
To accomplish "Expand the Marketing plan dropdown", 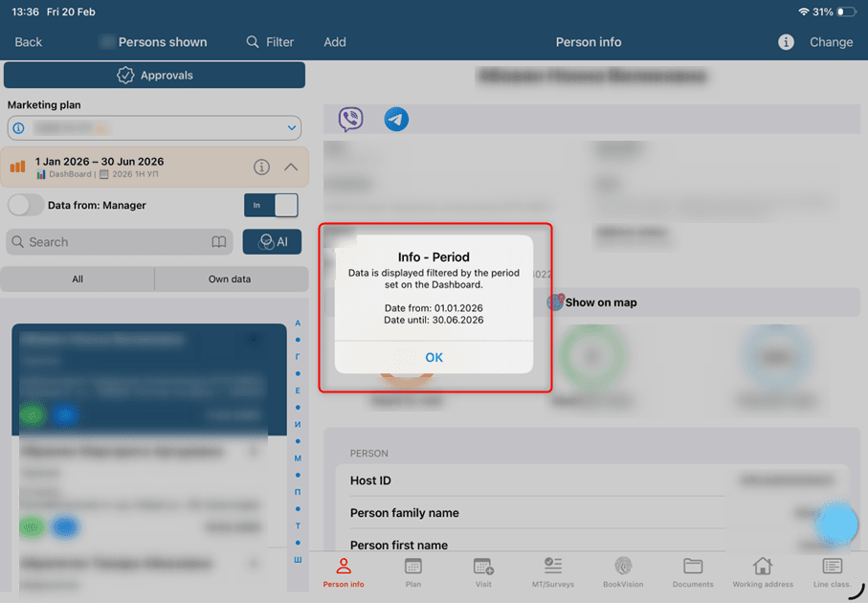I will click(292, 127).
